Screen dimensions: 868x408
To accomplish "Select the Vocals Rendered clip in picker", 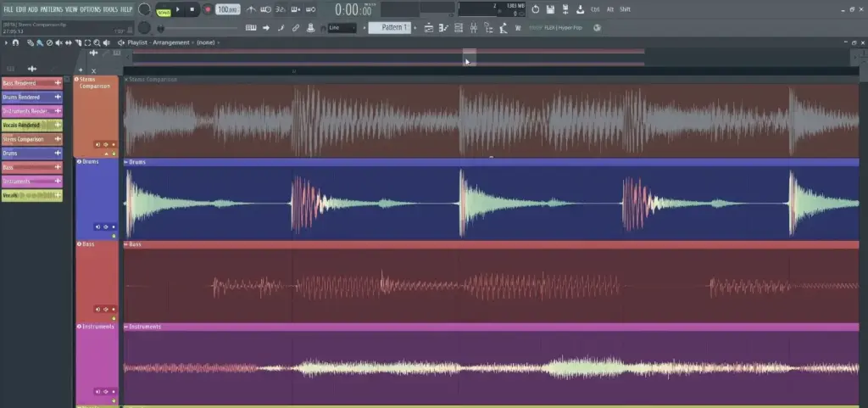I will pyautogui.click(x=32, y=125).
